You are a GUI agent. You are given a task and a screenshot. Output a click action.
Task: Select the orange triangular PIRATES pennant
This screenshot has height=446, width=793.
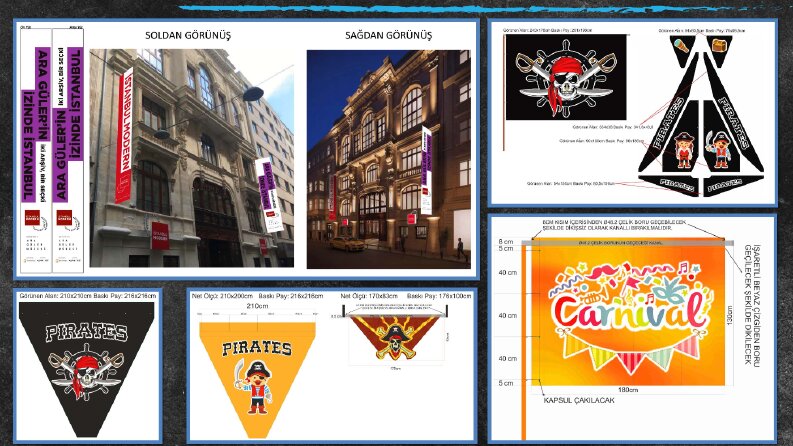click(257, 379)
